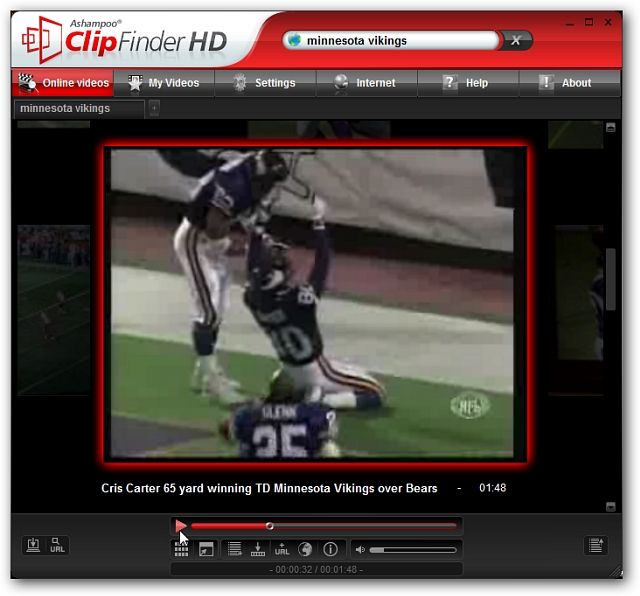Mute audio with the speaker icon
640x596 pixels.
click(360, 550)
